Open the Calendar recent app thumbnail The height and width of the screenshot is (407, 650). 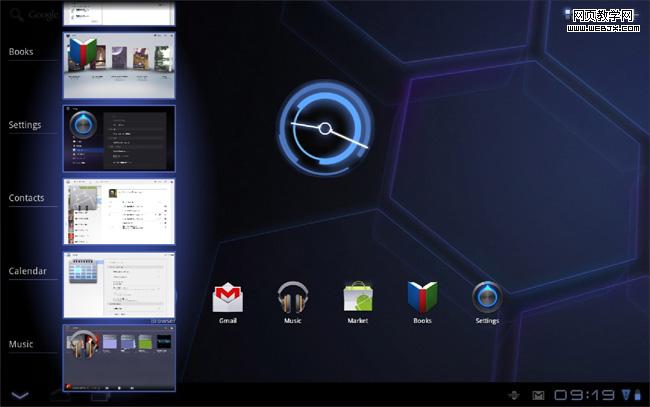(119, 284)
